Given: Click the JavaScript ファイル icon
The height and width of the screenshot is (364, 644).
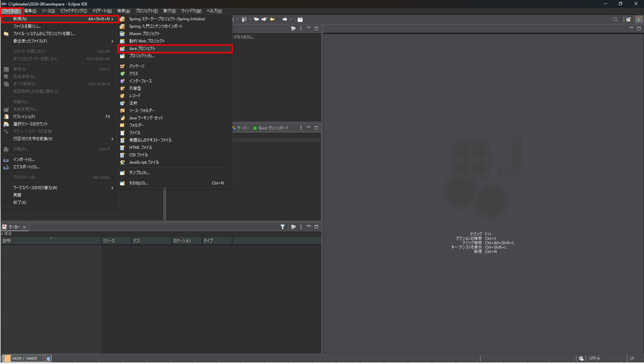Looking at the screenshot, I should (123, 162).
